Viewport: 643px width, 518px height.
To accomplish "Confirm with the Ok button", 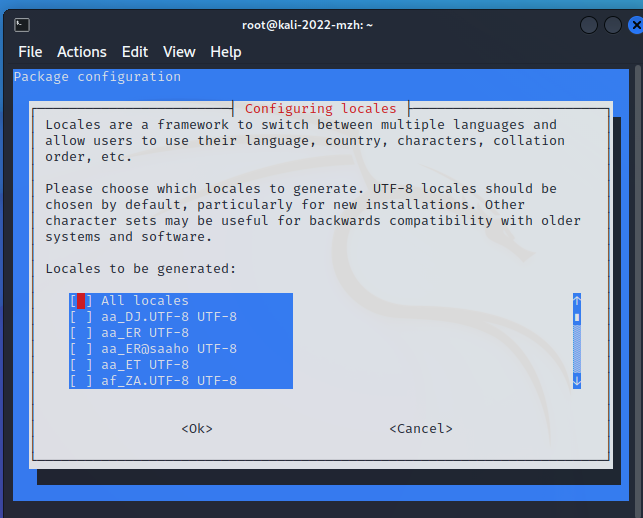I will [197, 429].
